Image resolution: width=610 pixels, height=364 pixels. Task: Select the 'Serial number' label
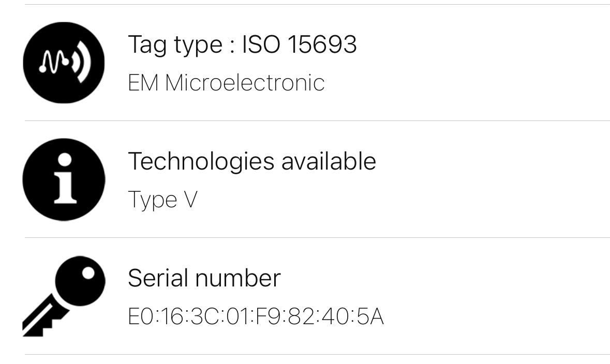coord(204,278)
